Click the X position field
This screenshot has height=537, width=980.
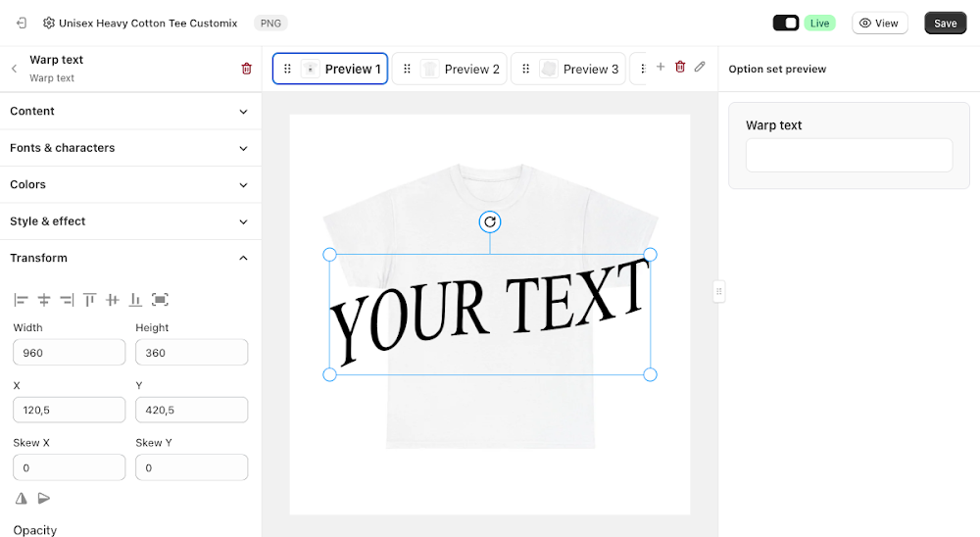pos(70,410)
